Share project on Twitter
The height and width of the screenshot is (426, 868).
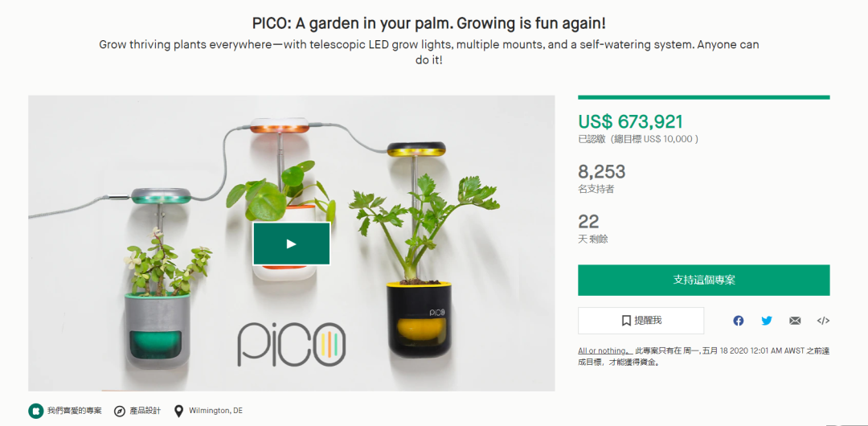tap(767, 321)
